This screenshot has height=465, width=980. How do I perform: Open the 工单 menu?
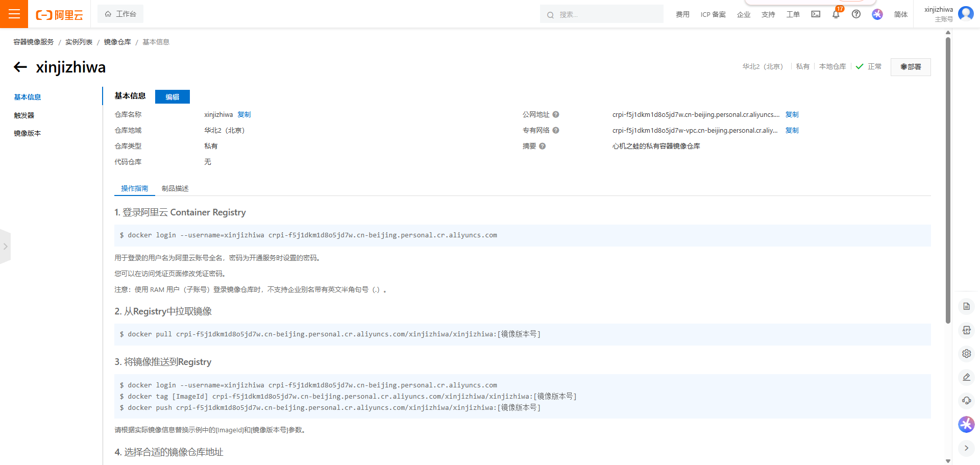[793, 14]
